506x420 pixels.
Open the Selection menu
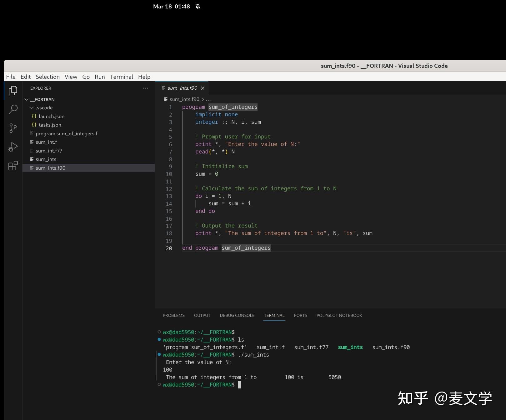pos(48,77)
